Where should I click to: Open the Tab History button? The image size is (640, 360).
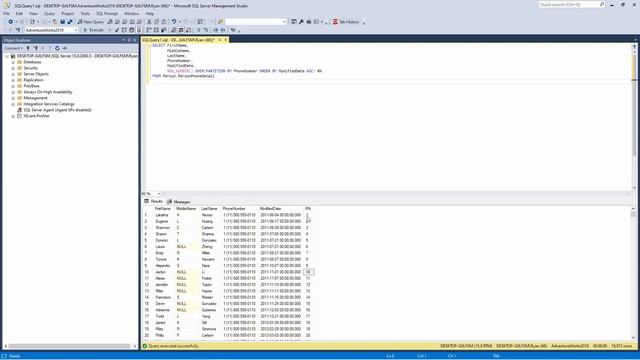pyautogui.click(x=347, y=22)
